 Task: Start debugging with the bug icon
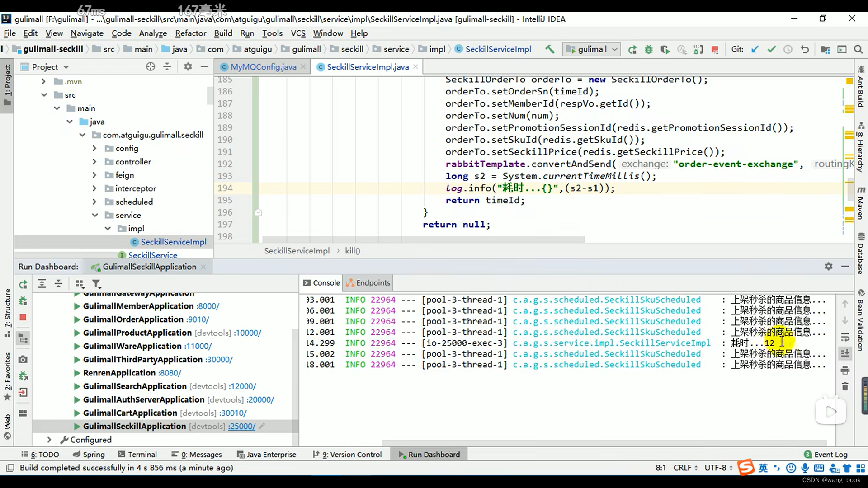click(648, 49)
